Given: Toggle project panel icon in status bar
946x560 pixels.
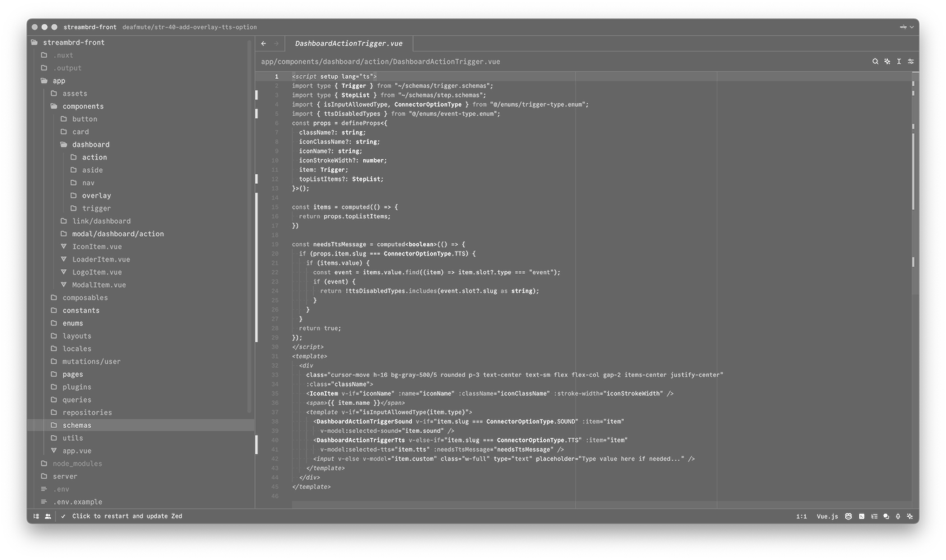Looking at the screenshot, I should pyautogui.click(x=36, y=516).
